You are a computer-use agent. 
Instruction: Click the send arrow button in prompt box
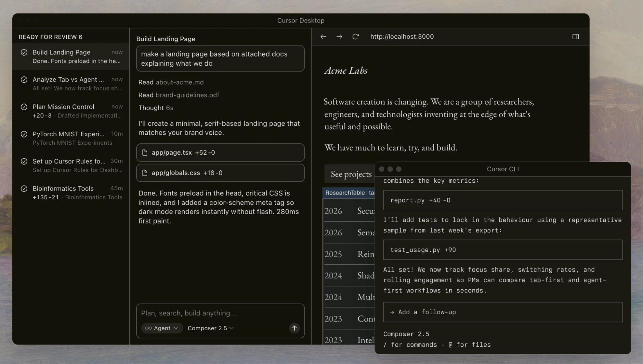click(x=294, y=328)
